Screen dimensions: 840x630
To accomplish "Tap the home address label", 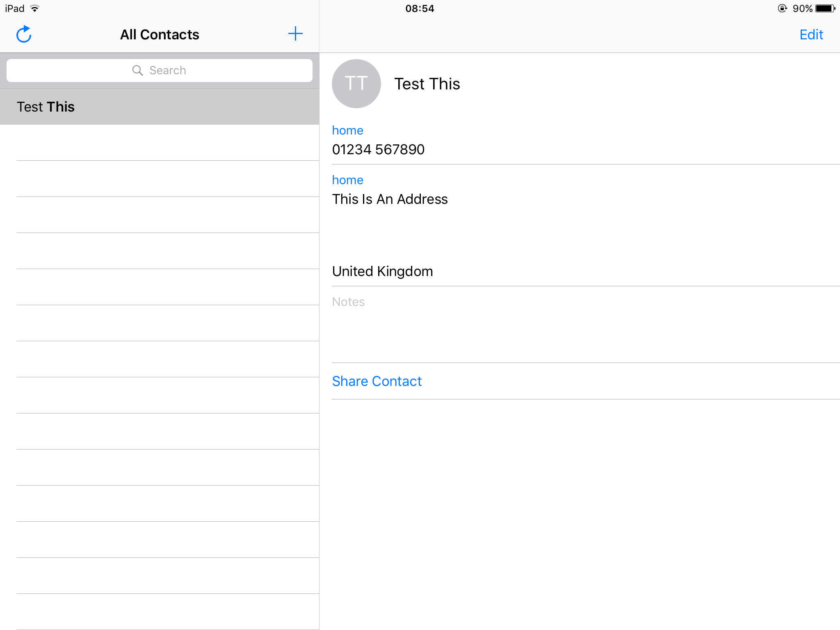I will tap(347, 180).
